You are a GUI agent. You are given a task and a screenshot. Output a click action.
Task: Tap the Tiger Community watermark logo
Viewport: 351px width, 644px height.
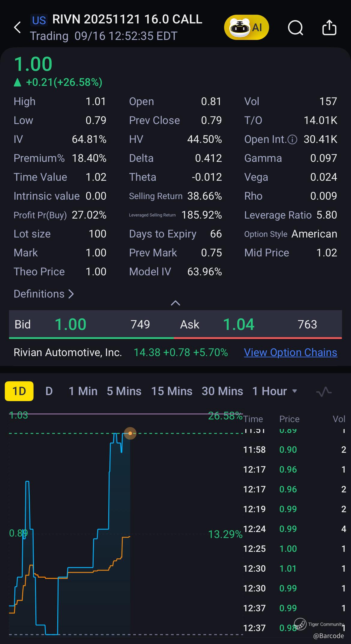[300, 624]
